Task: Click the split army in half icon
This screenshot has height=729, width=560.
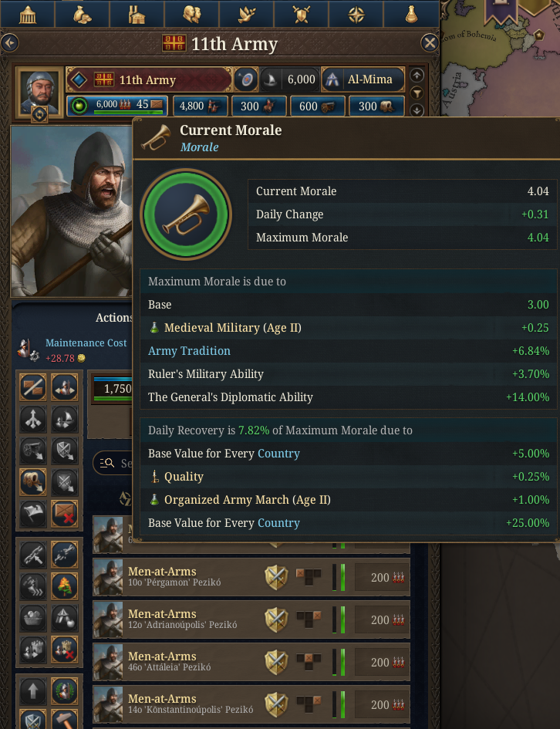Action: tap(32, 386)
